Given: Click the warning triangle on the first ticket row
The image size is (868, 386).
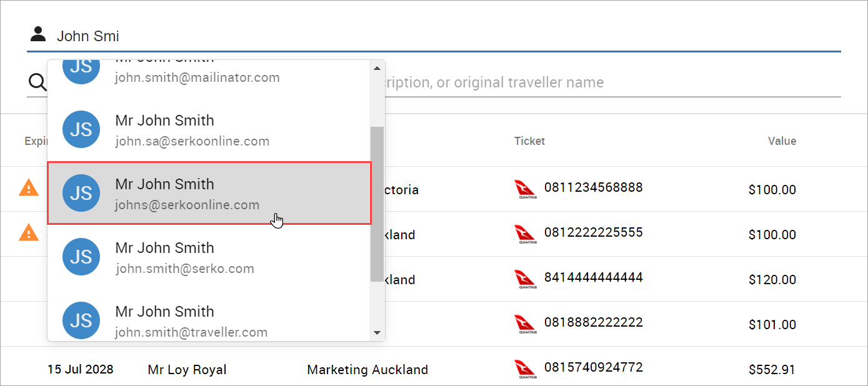Looking at the screenshot, I should [29, 187].
